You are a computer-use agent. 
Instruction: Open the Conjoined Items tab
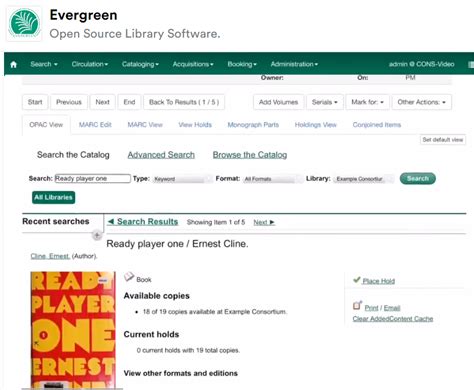pos(377,125)
